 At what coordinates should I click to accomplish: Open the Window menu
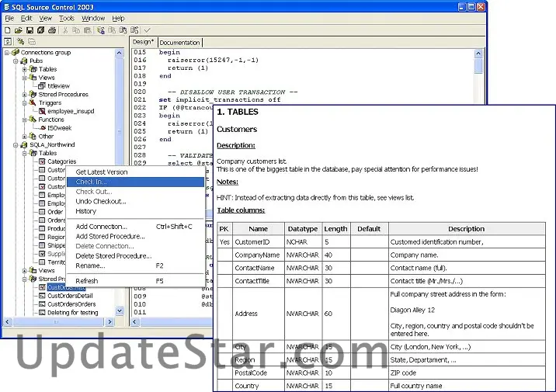pos(93,19)
